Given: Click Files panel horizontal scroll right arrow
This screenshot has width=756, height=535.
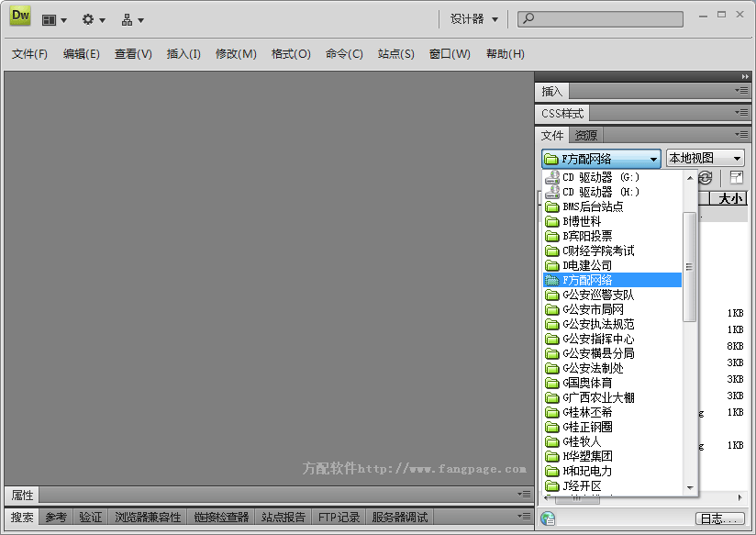Looking at the screenshot, I should (740, 497).
